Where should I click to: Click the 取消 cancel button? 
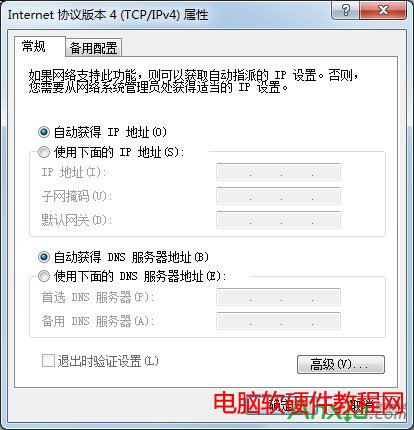[361, 405]
